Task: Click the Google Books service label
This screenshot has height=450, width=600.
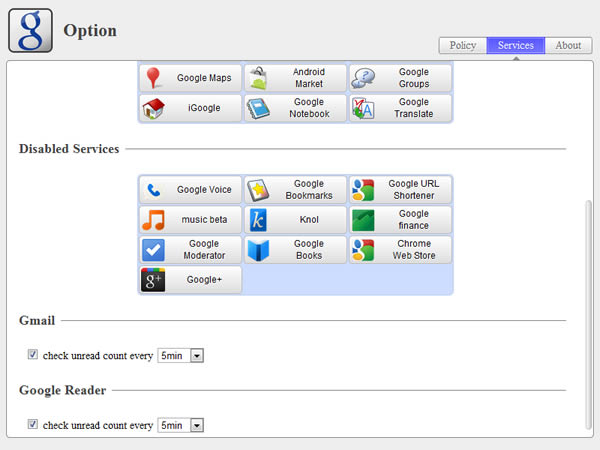Action: (309, 249)
